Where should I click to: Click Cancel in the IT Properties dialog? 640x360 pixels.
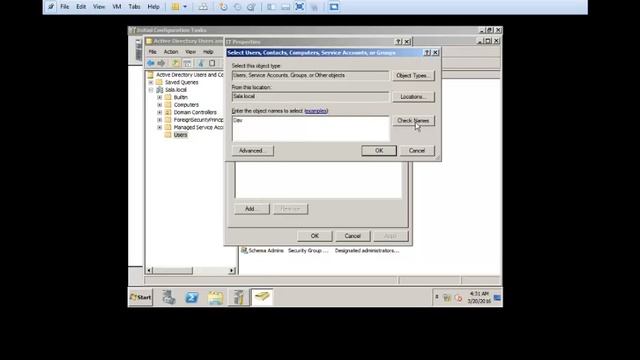click(x=352, y=236)
